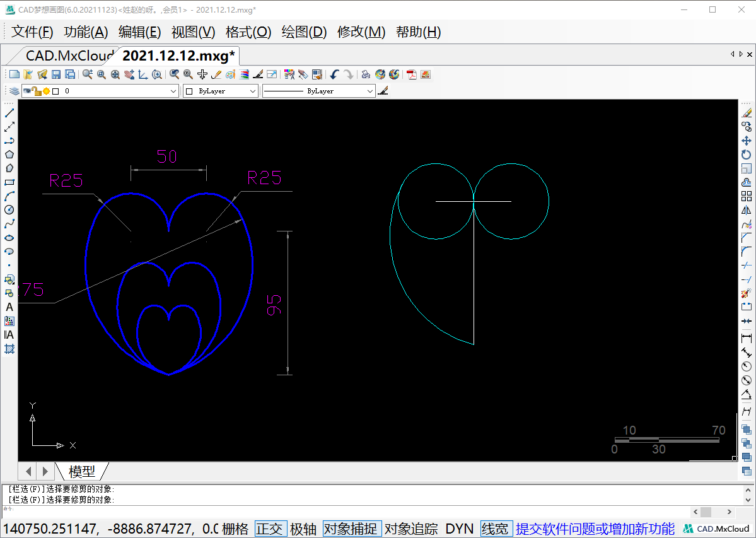The width and height of the screenshot is (756, 538).
Task: Click the layout previous arrow button
Action: (x=28, y=471)
